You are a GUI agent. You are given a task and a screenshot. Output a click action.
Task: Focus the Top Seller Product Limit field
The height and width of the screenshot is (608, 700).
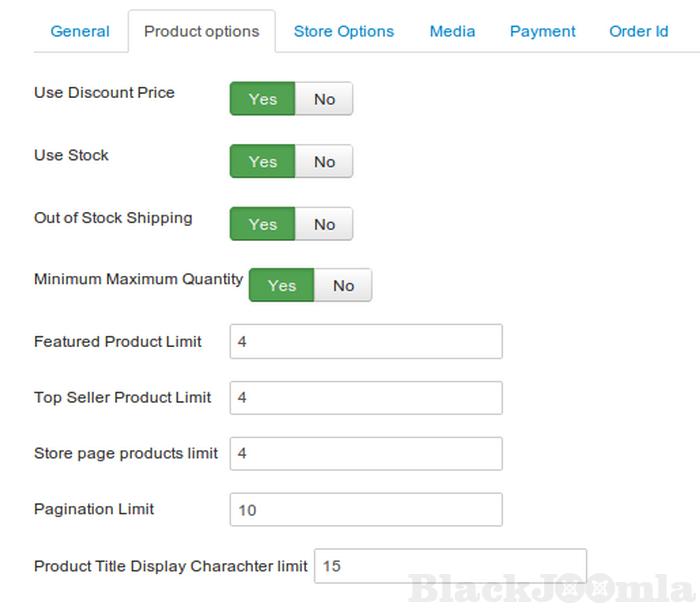pos(366,398)
